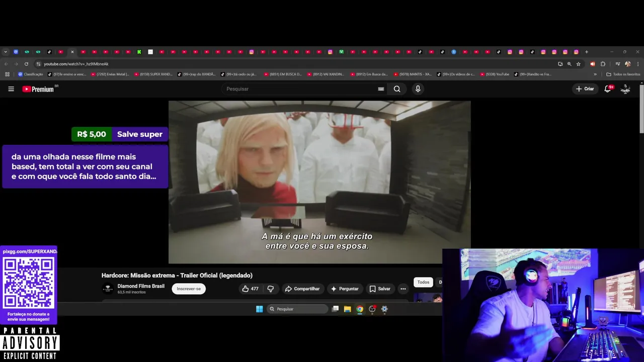
Task: Open '(99+)rap do XANDÃ...' bookmark
Action: (197, 74)
